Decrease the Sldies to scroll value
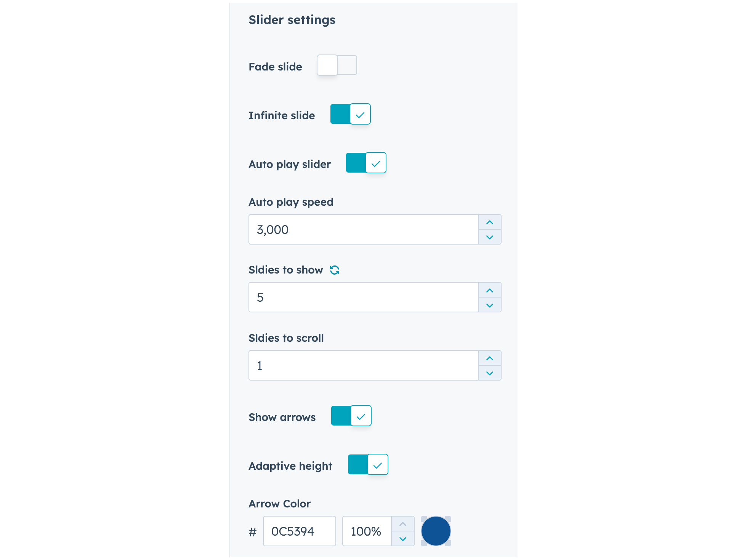 pos(490,373)
